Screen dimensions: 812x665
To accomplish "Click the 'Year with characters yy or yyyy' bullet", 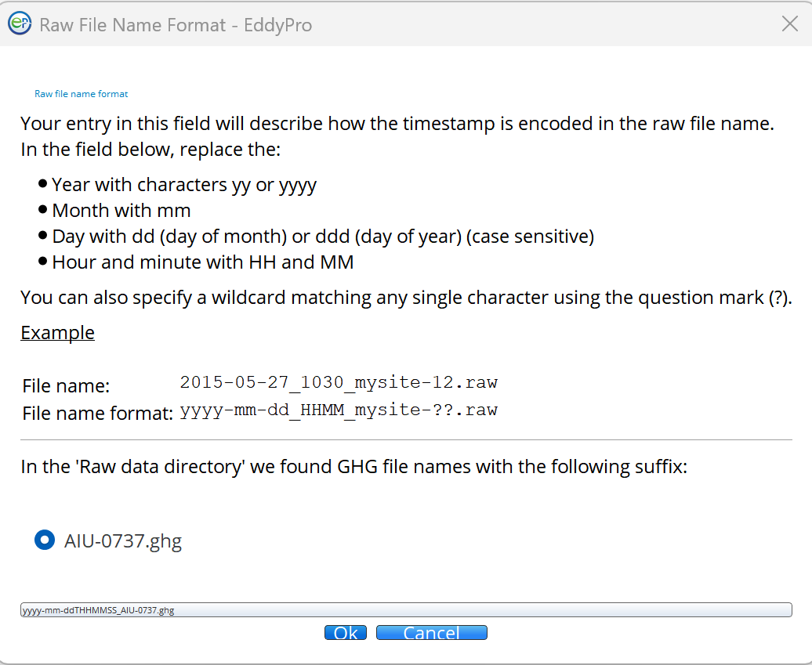I will tap(184, 185).
